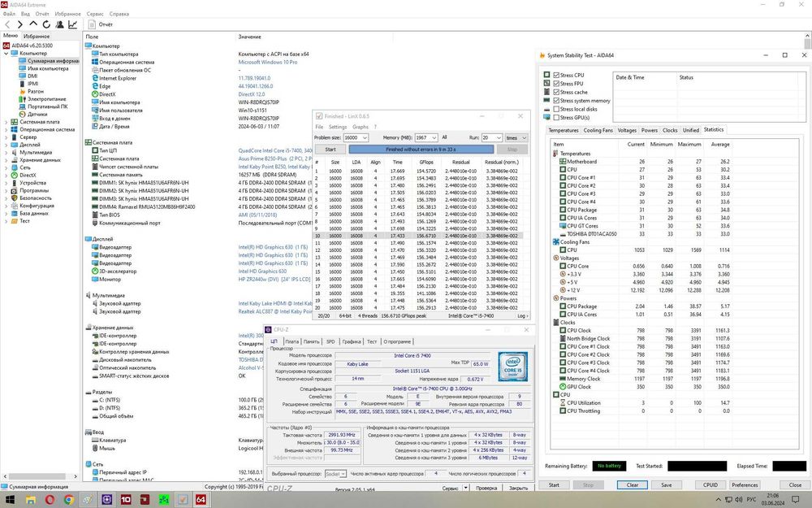The width and height of the screenshot is (812, 508).
Task: Enable Stress GPU(s) checkbox
Action: tap(556, 118)
